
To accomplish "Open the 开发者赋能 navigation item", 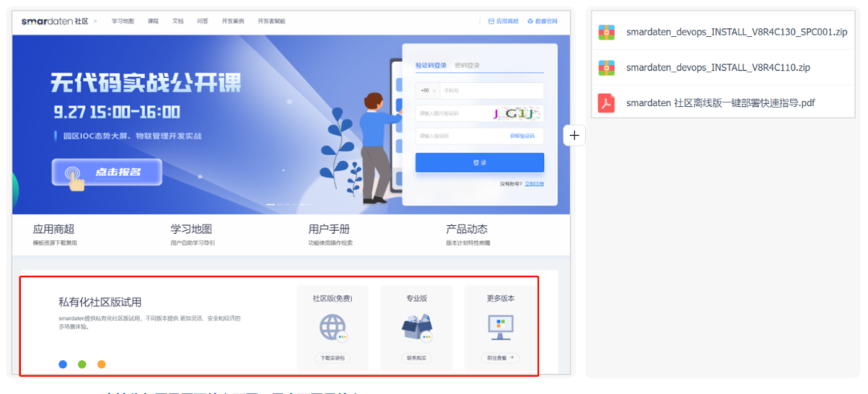I will click(272, 21).
